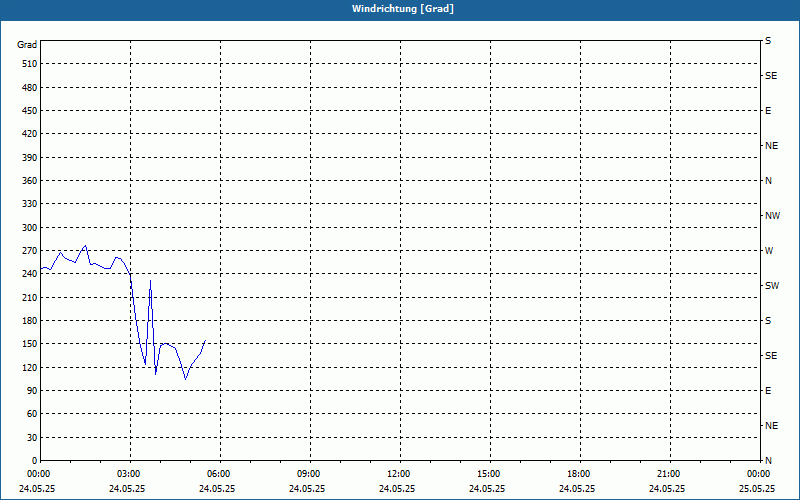Click the 09:00 time label
The height and width of the screenshot is (500, 800).
click(x=308, y=474)
